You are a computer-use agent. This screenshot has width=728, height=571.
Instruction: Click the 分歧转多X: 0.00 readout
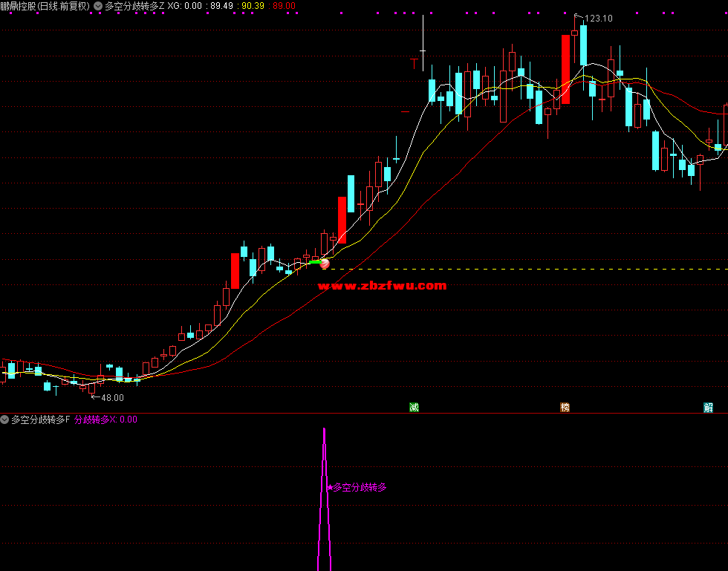tap(105, 420)
